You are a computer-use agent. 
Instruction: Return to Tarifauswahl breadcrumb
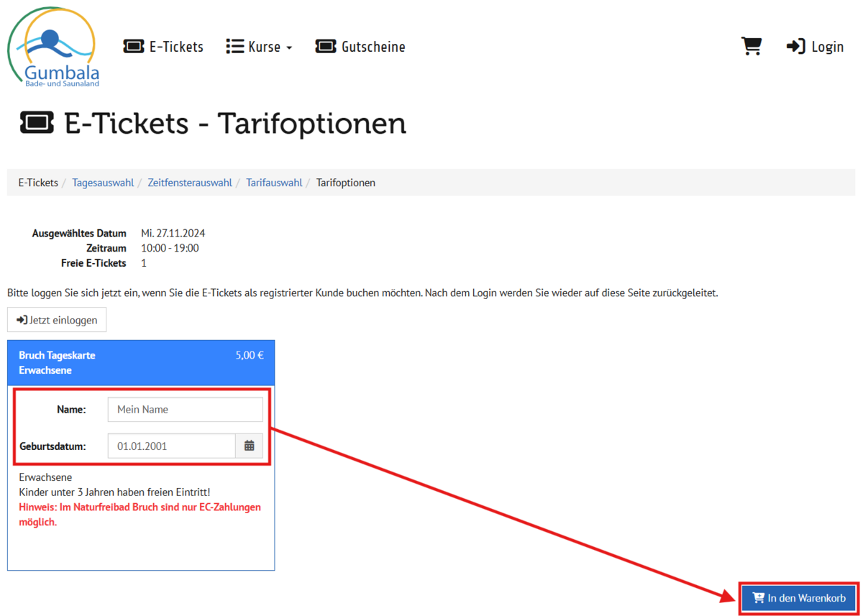coord(274,183)
